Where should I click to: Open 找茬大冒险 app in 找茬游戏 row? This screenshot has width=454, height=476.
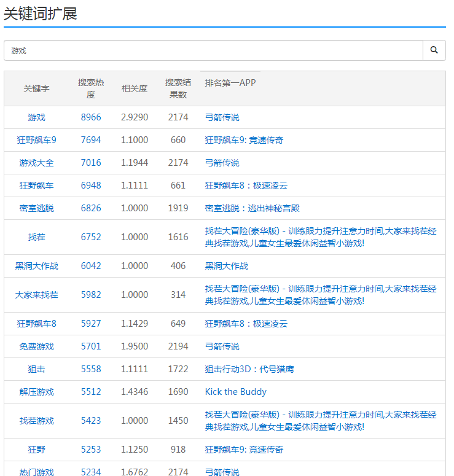pyautogui.click(x=321, y=421)
